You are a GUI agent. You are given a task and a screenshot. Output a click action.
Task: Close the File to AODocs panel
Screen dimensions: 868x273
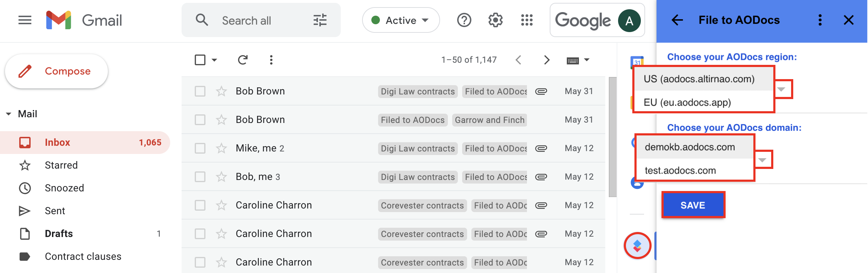pyautogui.click(x=849, y=20)
